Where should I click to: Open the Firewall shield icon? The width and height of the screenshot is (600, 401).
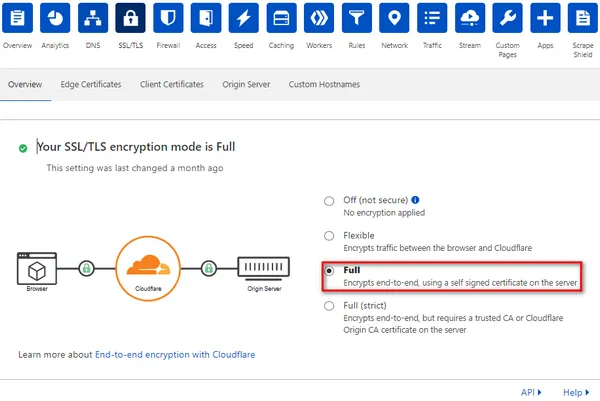point(168,18)
